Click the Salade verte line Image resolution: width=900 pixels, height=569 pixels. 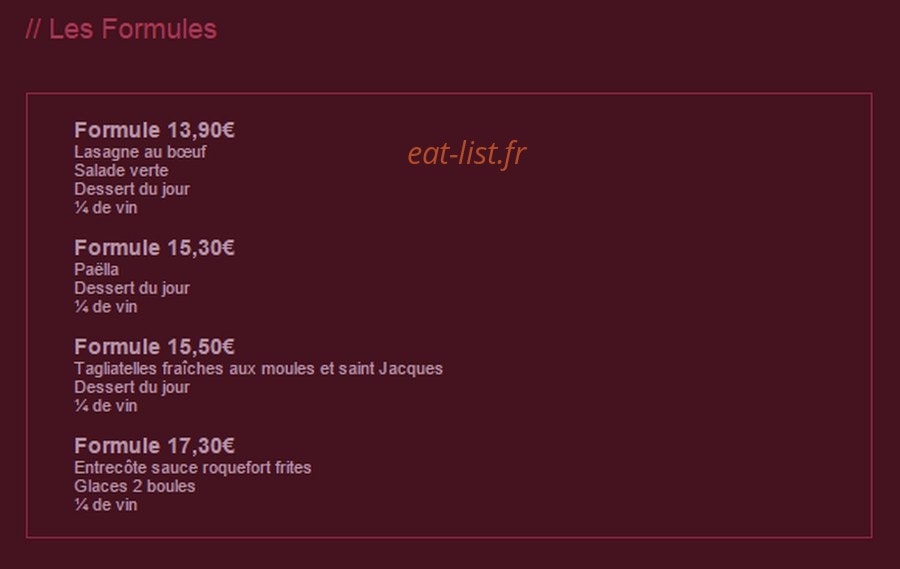coord(121,171)
